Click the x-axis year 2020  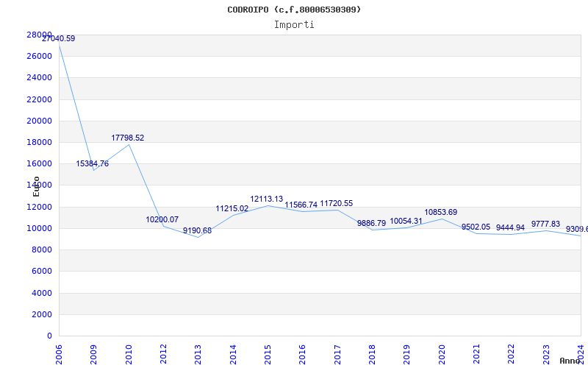(442, 355)
